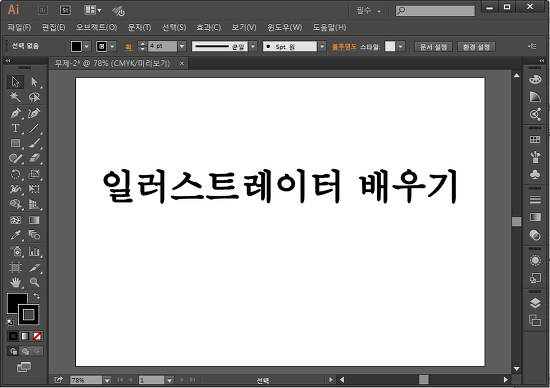Enable Draw Behind mode
Screen dimensions: 550x388
pyautogui.click(x=26, y=351)
